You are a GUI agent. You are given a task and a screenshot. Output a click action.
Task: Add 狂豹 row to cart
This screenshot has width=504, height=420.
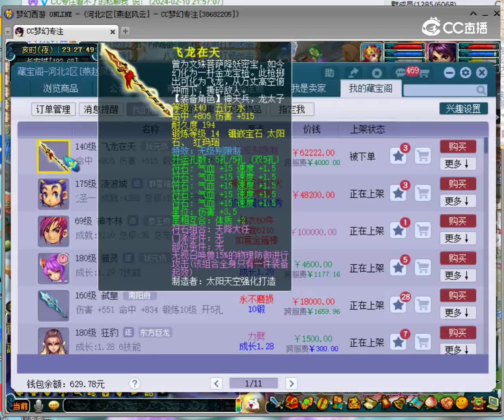[423, 342]
